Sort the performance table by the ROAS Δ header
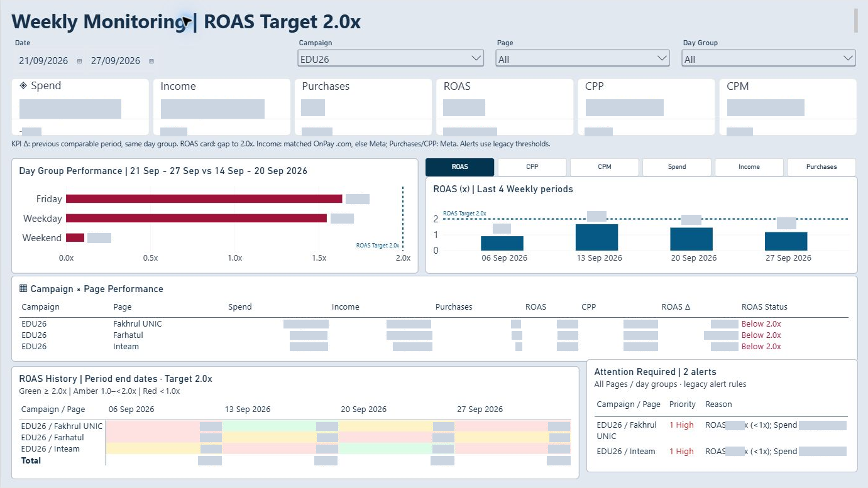868x488 pixels. pos(676,307)
